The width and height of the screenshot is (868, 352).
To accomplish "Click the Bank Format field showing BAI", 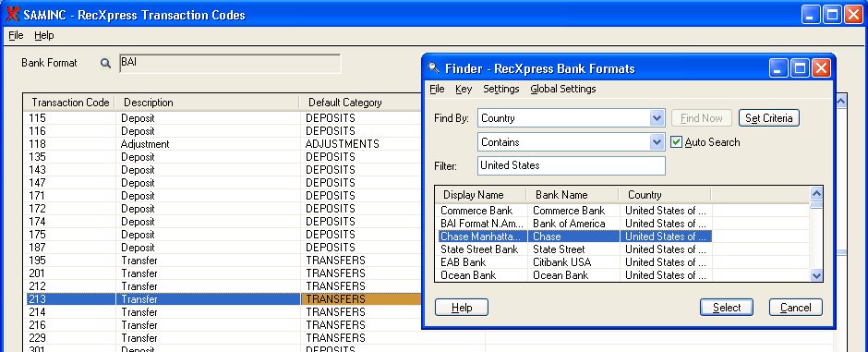I will (x=230, y=63).
